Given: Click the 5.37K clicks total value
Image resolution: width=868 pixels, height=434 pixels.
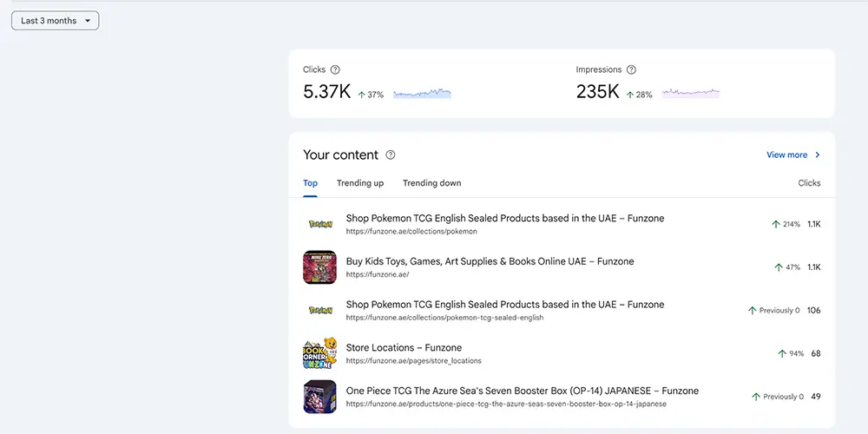Looking at the screenshot, I should point(326,92).
